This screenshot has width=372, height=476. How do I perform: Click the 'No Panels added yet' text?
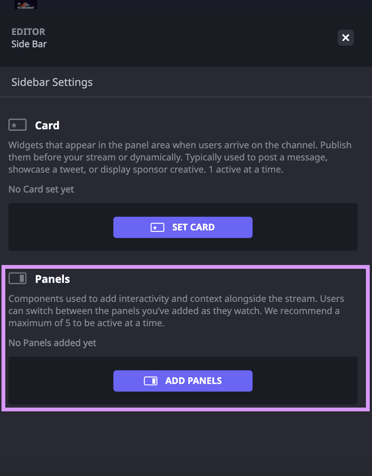click(52, 343)
